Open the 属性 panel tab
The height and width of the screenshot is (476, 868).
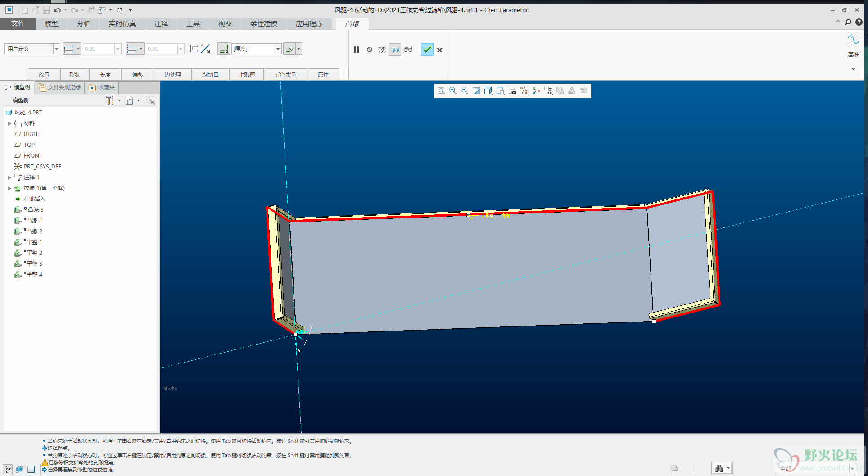click(323, 74)
